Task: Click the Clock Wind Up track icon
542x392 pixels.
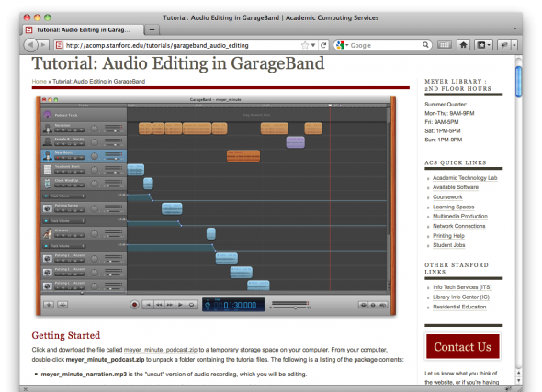Action: point(48,184)
